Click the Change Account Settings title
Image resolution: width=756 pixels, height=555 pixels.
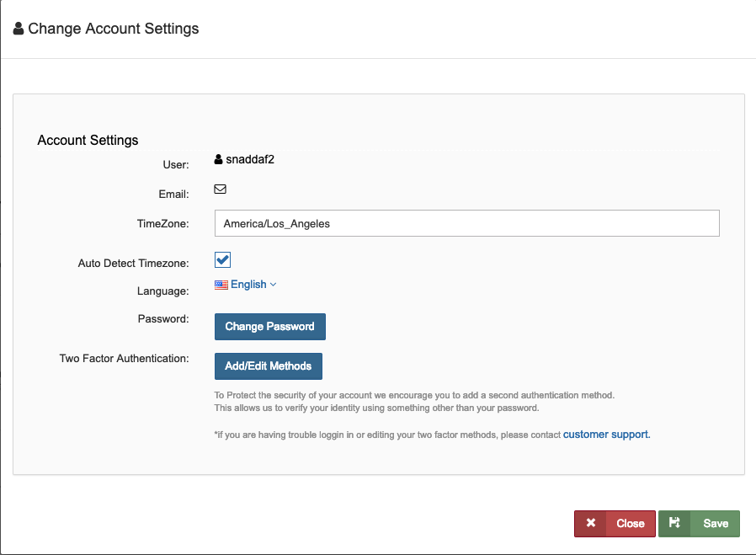[x=114, y=28]
